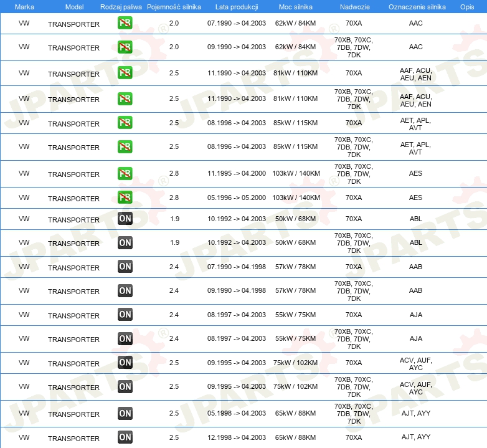Click the Pojemność silnika column header

click(x=174, y=7)
